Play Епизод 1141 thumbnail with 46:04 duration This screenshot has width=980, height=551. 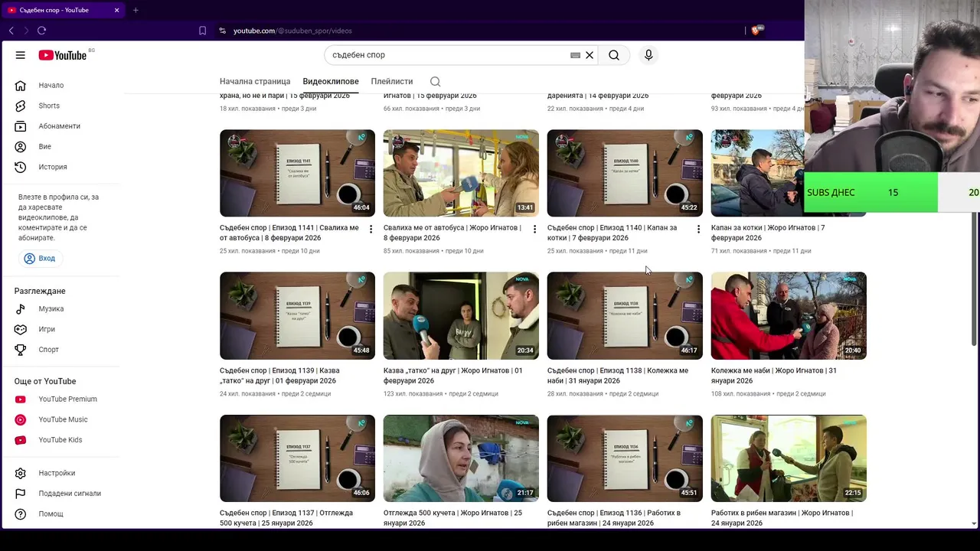[297, 173]
